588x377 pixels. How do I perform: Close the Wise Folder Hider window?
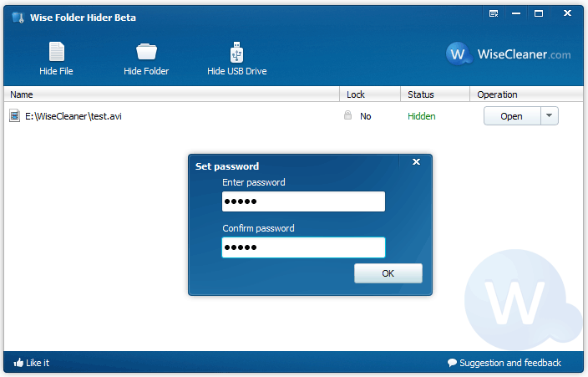pyautogui.click(x=567, y=13)
